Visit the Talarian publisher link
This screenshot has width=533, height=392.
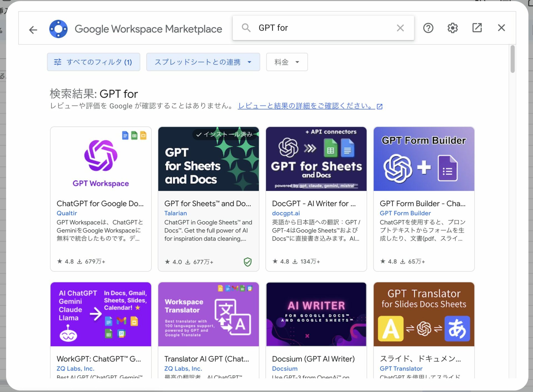point(175,213)
